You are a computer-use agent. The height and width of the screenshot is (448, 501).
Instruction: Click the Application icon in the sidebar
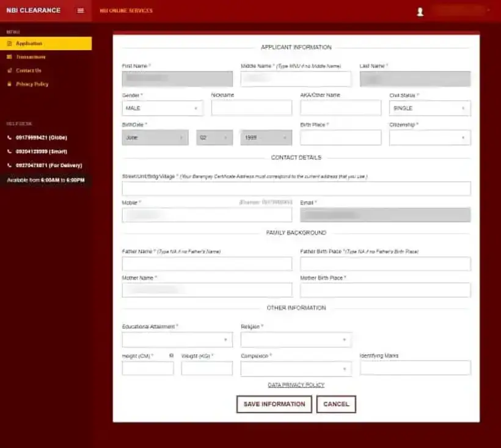pos(10,43)
